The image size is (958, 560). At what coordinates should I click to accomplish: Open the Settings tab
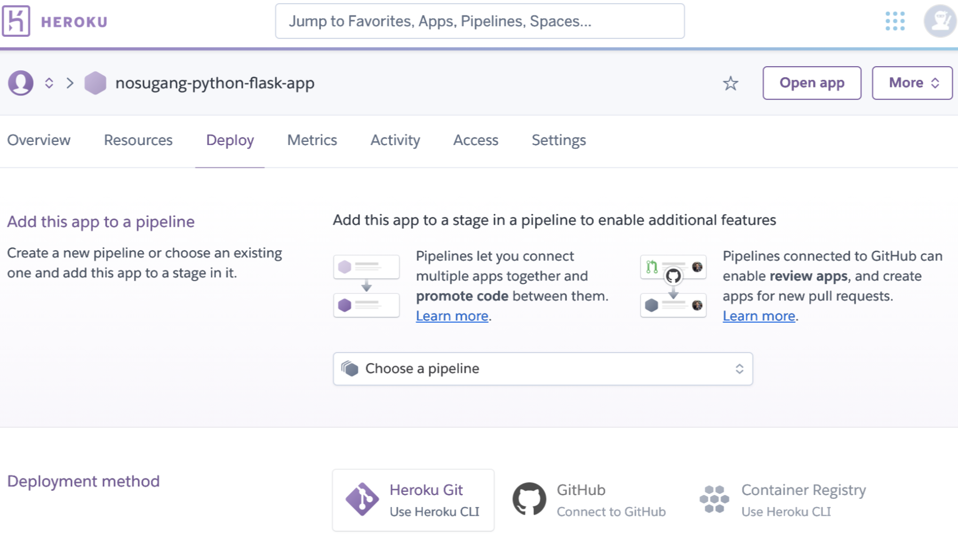(558, 140)
